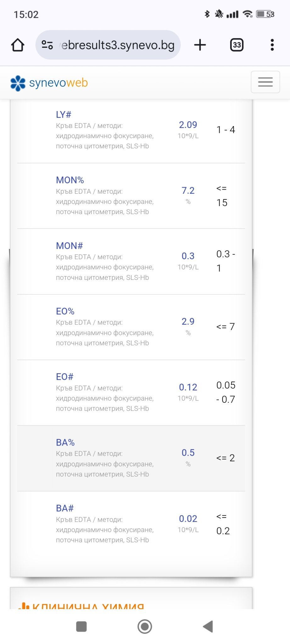The width and height of the screenshot is (290, 644).
Task: Open the EO# test entry
Action: click(x=65, y=377)
